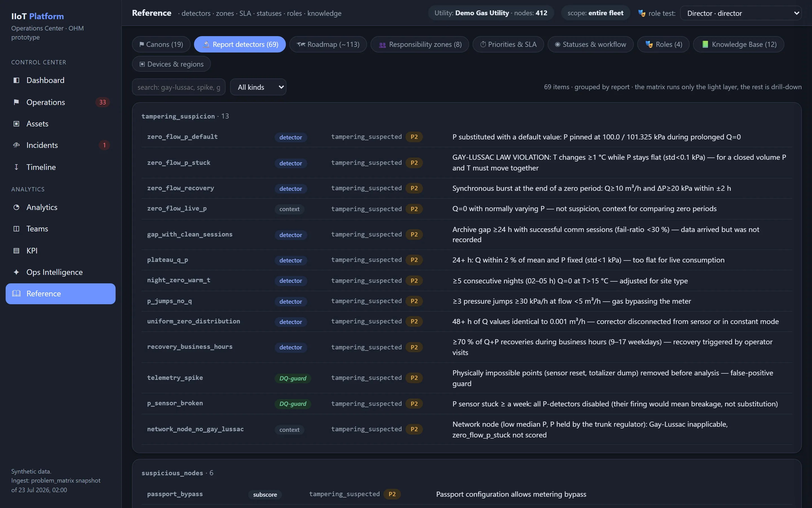Click the Incidents badge showing 1
The height and width of the screenshot is (508, 812).
[104, 145]
